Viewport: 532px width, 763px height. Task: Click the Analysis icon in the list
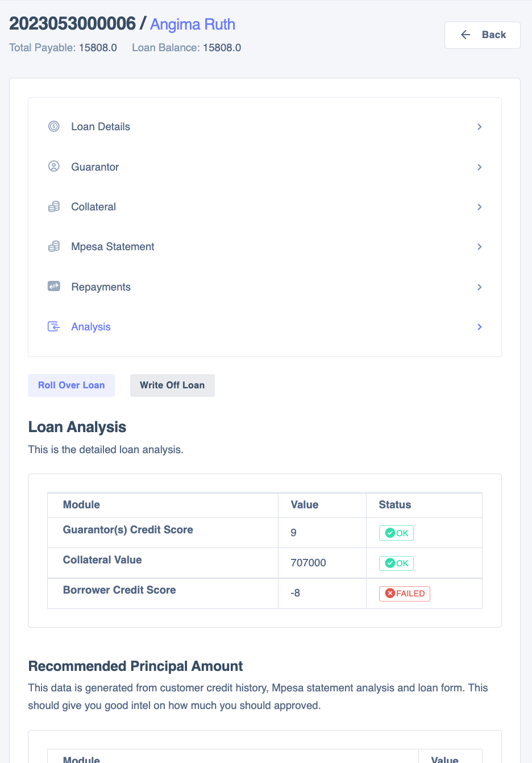[x=54, y=326]
